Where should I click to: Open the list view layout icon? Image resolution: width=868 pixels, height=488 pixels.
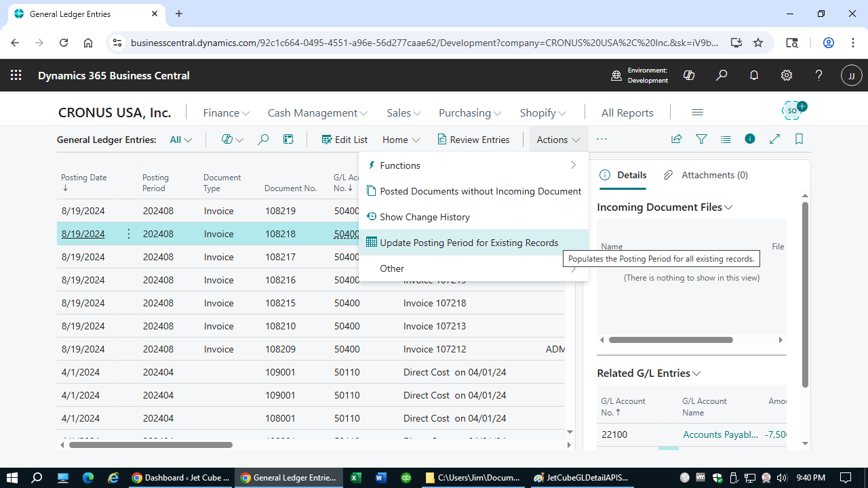(726, 140)
